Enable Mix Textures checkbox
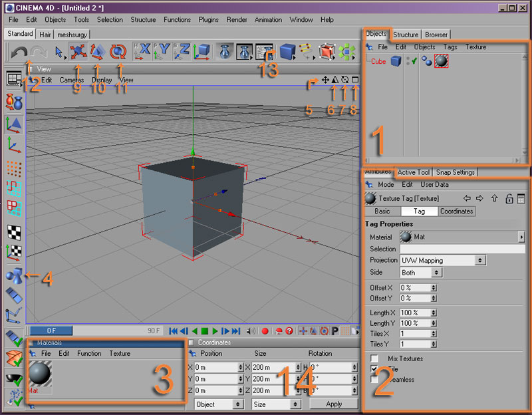Viewport: 532px width, 415px height. (374, 358)
